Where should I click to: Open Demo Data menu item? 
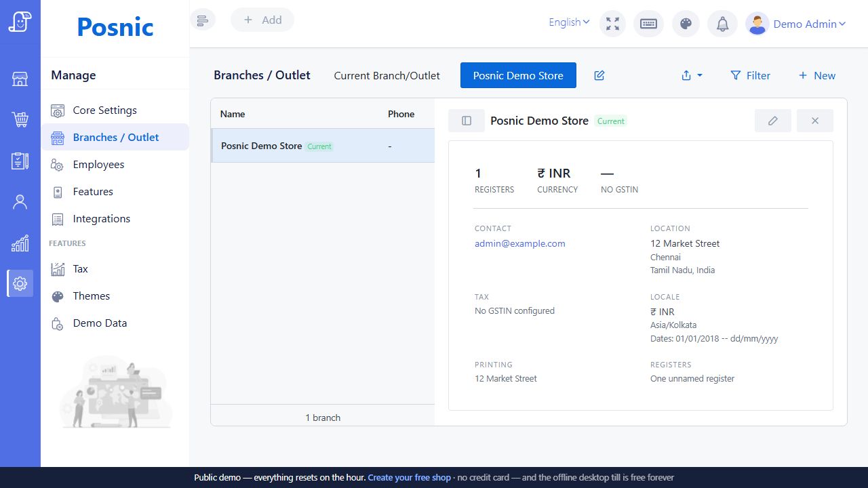[115, 323]
